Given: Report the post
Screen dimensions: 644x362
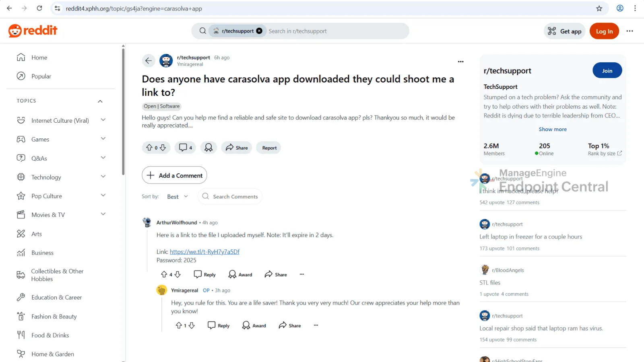Looking at the screenshot, I should point(269,148).
